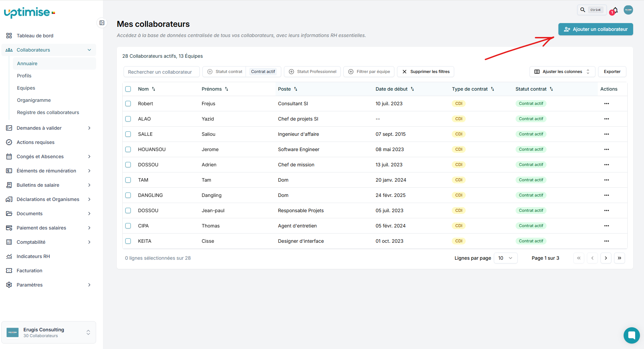Open the Statut Professionnel filter
Screen dimensions: 644x349
[x=312, y=72]
